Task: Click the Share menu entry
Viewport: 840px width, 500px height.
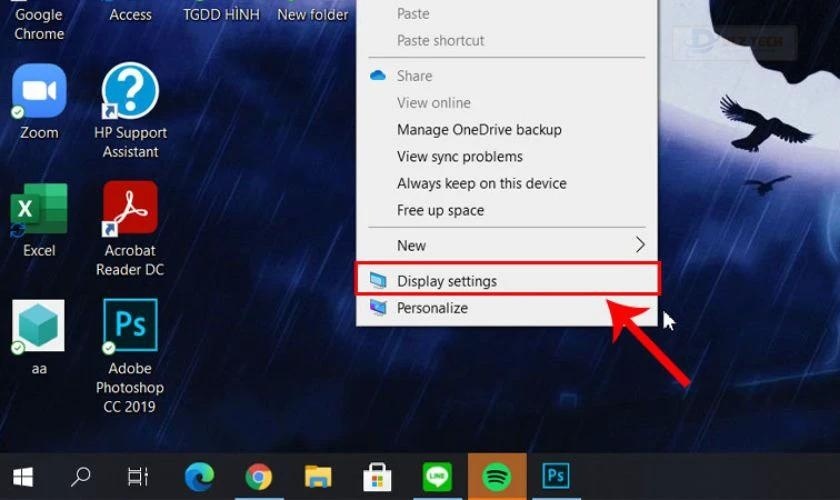Action: pyautogui.click(x=507, y=76)
